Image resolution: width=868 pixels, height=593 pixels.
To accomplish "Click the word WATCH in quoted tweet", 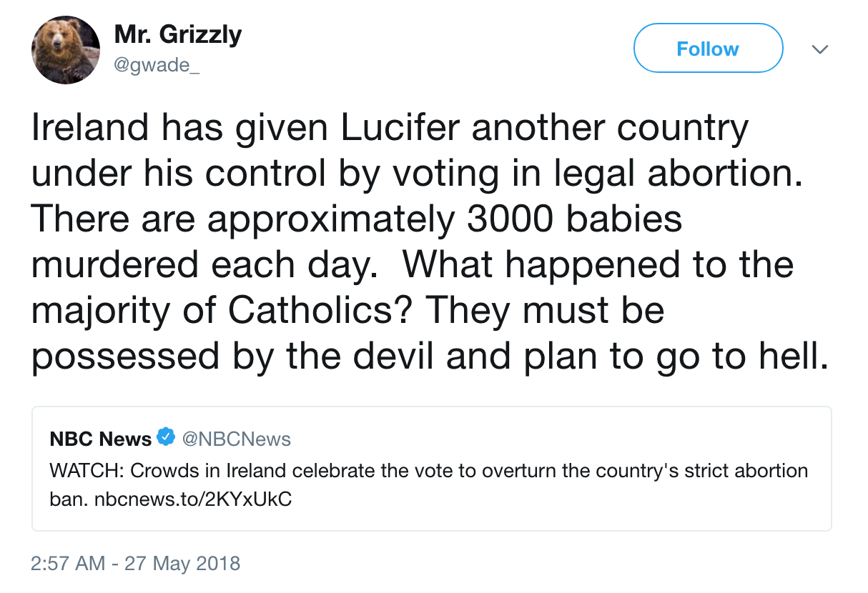I will click(x=79, y=472).
